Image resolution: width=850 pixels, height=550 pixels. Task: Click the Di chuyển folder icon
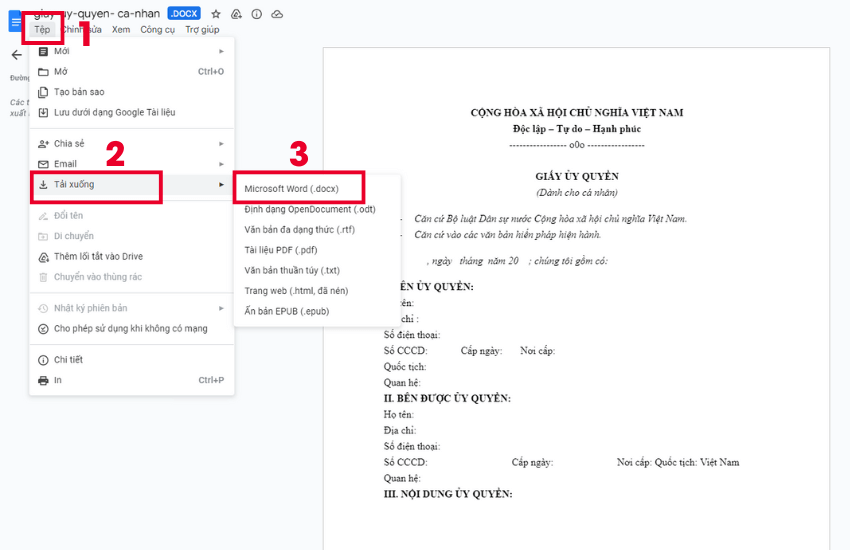click(x=43, y=236)
